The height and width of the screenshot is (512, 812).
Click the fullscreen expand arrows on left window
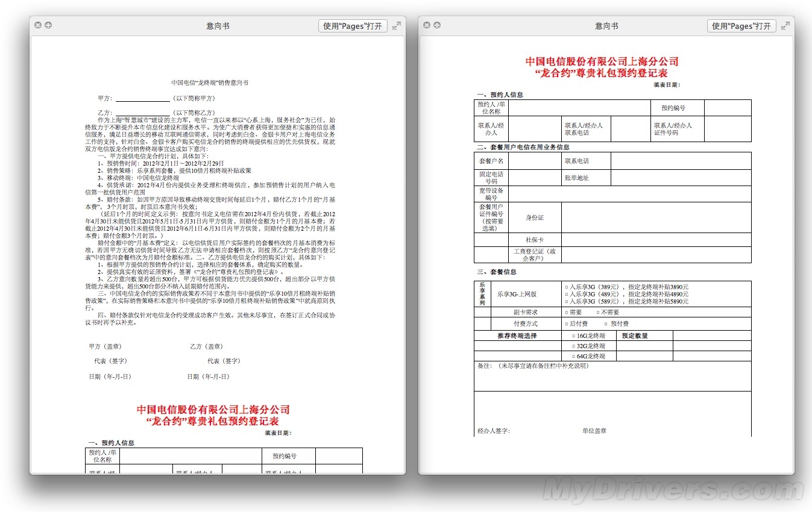[x=396, y=26]
